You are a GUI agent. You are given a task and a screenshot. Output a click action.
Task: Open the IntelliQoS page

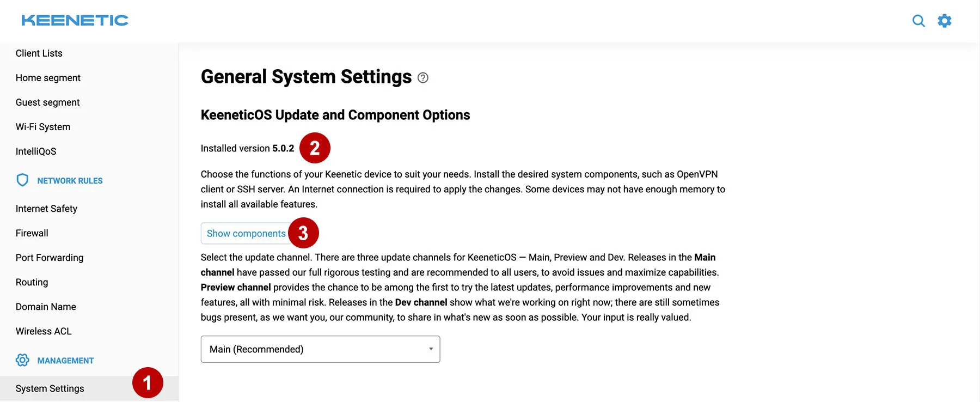[x=36, y=151]
